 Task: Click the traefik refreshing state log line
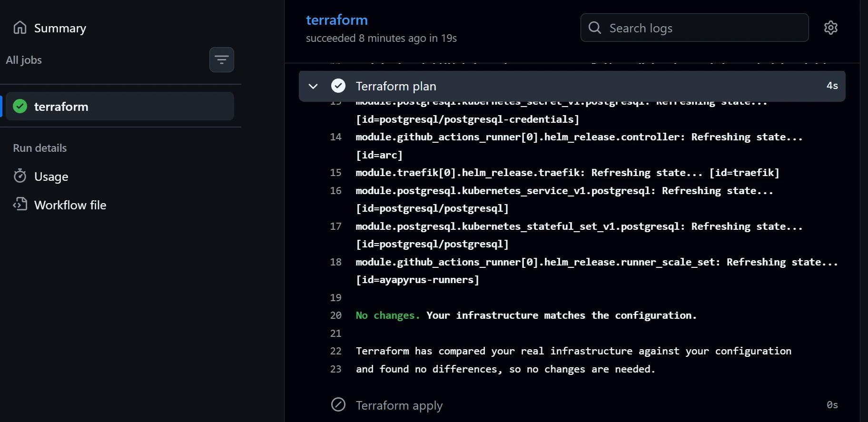(568, 173)
